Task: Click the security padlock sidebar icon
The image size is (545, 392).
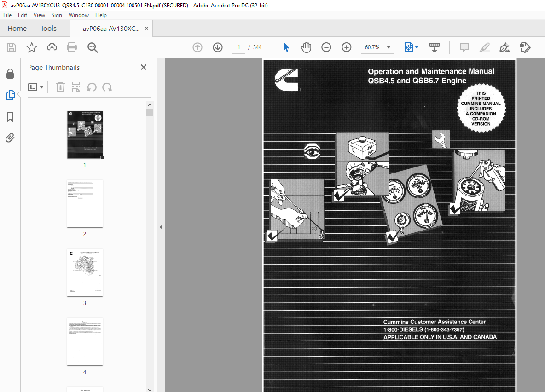Action: click(x=10, y=73)
